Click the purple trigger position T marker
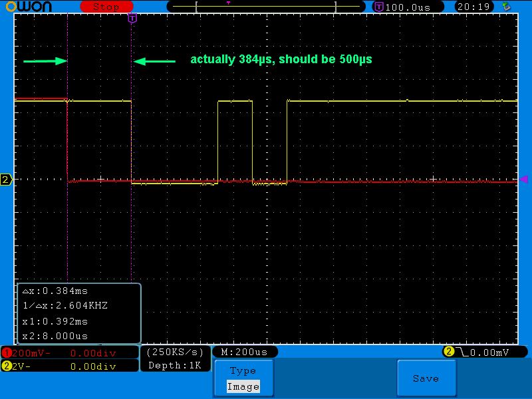Viewport: 532px width, 399px height. click(x=132, y=18)
